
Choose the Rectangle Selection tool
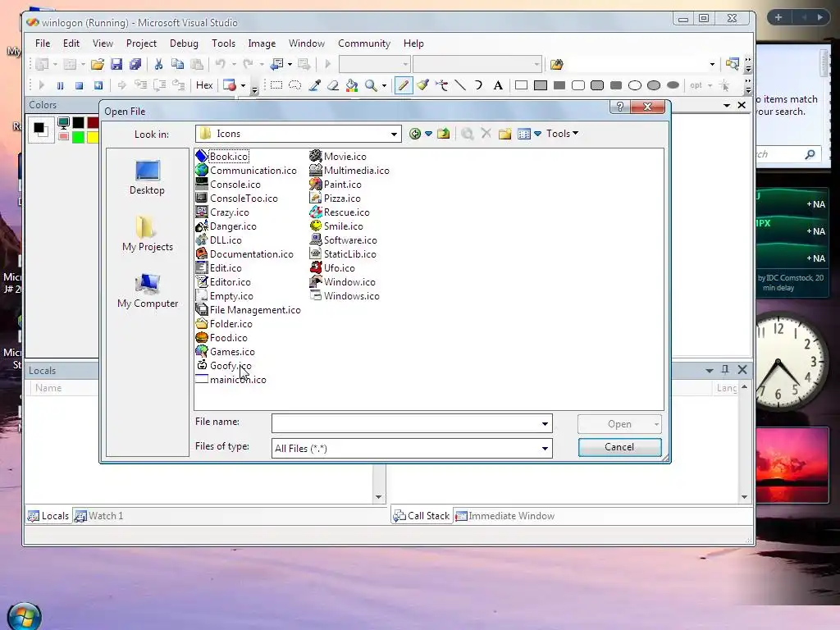coord(276,85)
